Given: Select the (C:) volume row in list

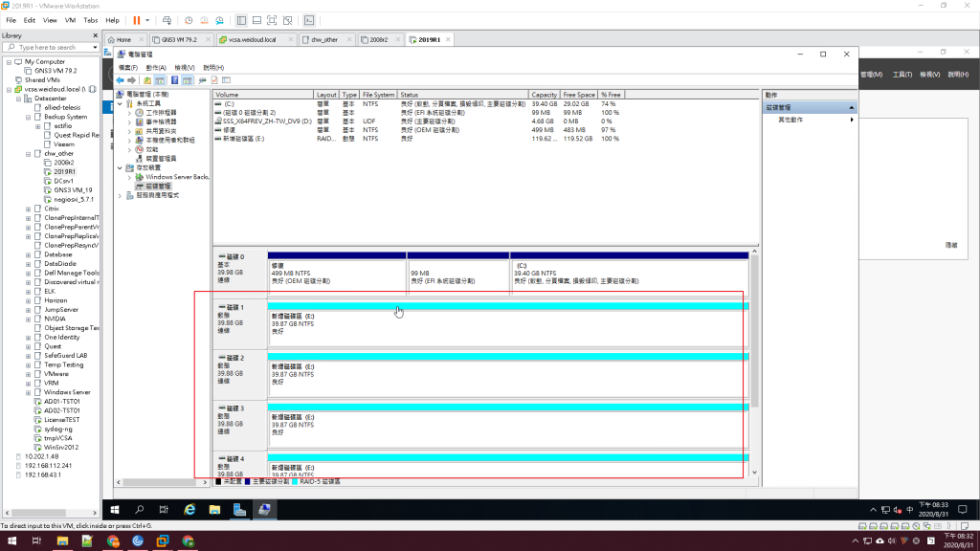Looking at the screenshot, I should [417, 103].
